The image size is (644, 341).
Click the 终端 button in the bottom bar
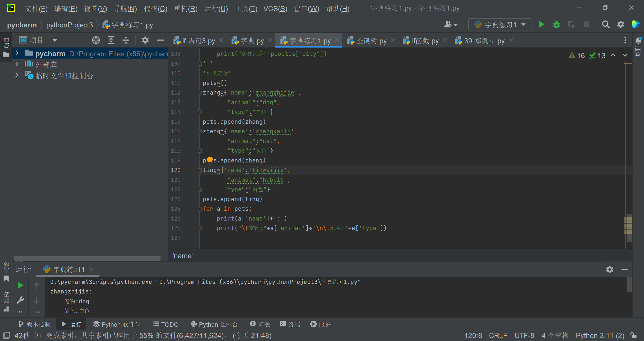tap(290, 324)
